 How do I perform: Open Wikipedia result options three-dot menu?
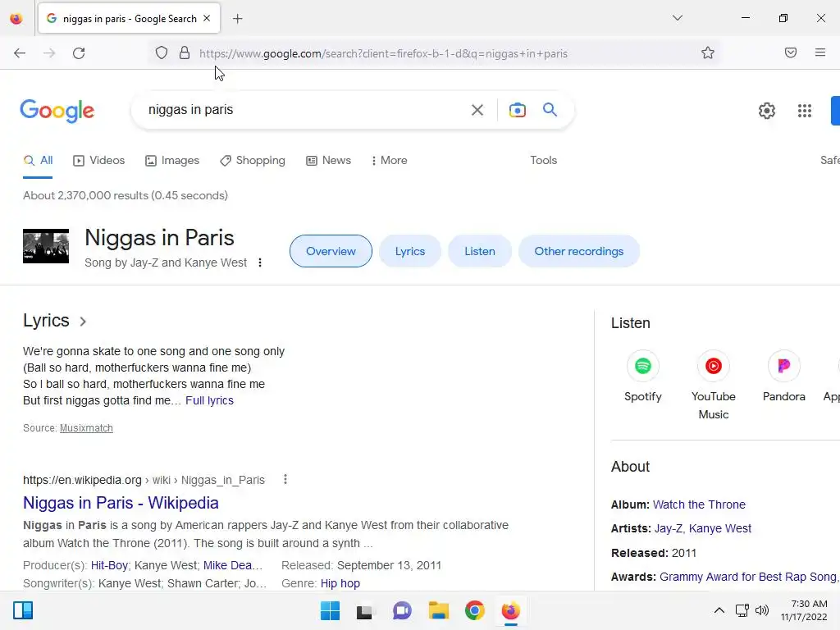coord(285,479)
